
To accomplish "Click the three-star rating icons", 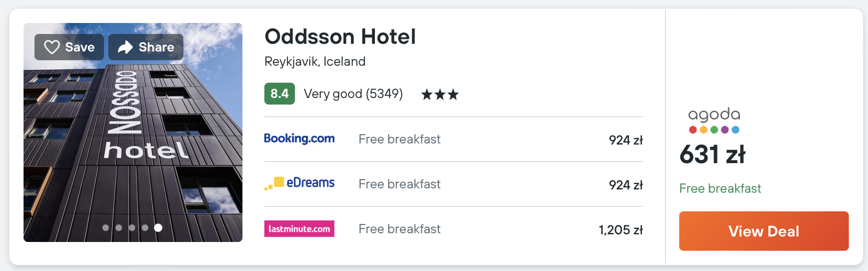I will [x=440, y=95].
